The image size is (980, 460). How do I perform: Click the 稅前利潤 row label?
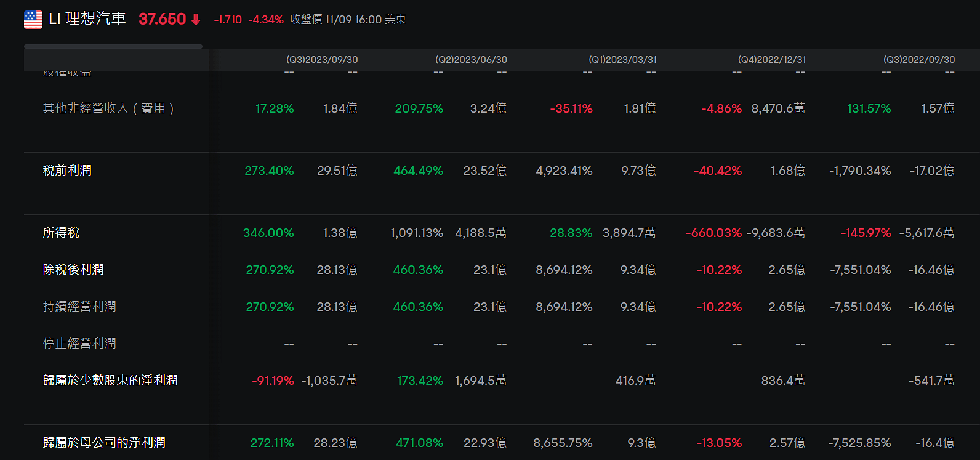tap(67, 171)
